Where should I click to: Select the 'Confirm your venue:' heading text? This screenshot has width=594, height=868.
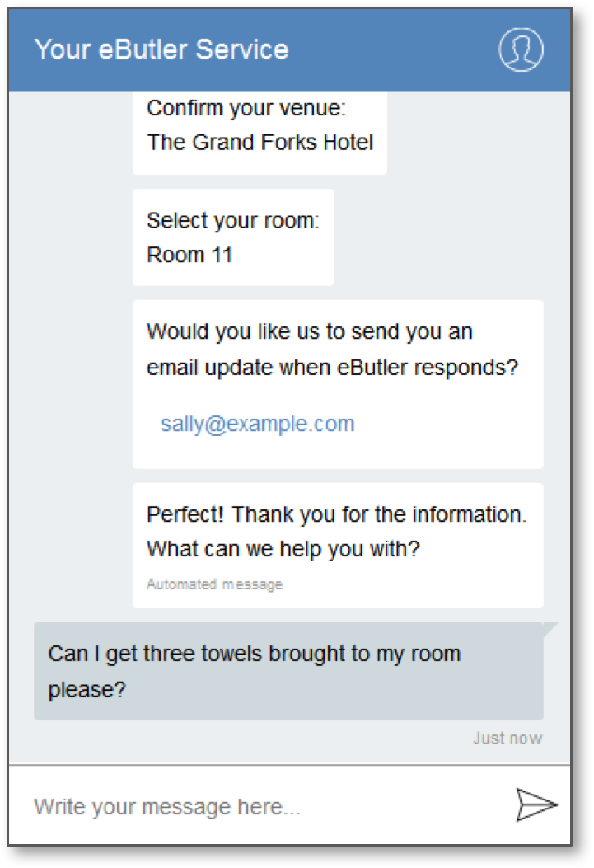[x=246, y=109]
